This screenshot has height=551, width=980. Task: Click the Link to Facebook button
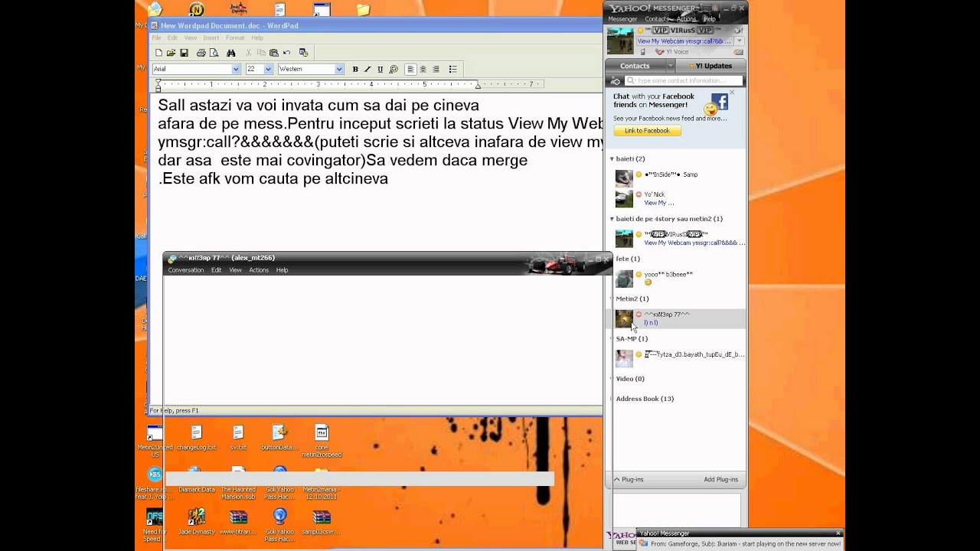pos(647,131)
